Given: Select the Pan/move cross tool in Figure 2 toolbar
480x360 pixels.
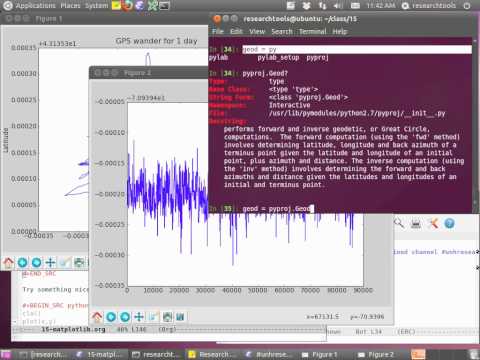Looking at the screenshot, I should point(139,317).
